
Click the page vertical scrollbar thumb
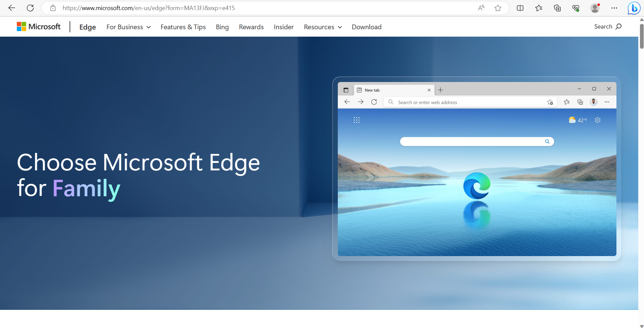coord(641,36)
